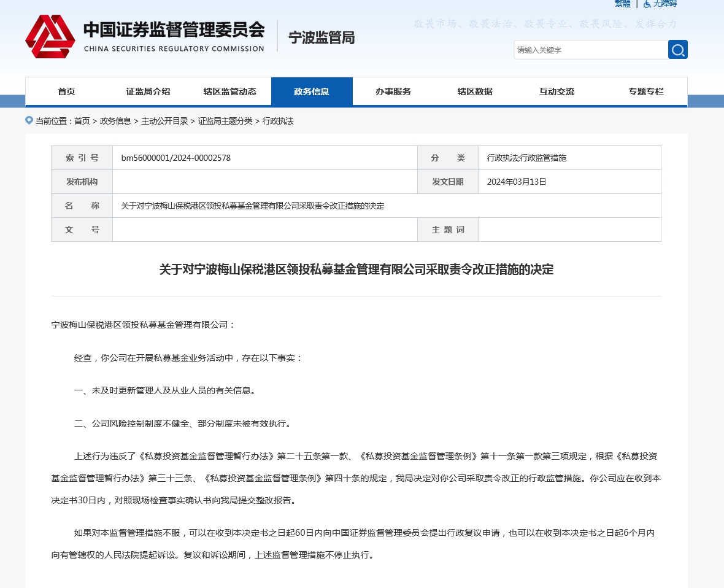Screen dimensions: 724x588
Task: Open the 首页 navigation tab
Action: click(66, 91)
